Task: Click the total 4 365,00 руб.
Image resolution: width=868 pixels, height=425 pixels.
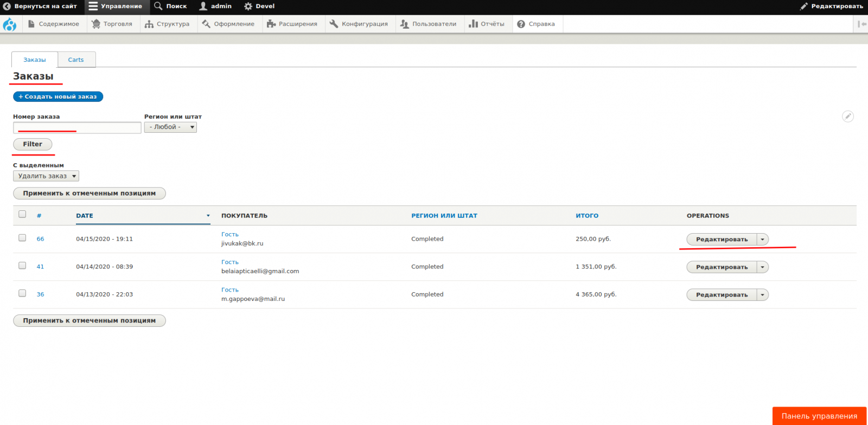Action: click(x=596, y=294)
